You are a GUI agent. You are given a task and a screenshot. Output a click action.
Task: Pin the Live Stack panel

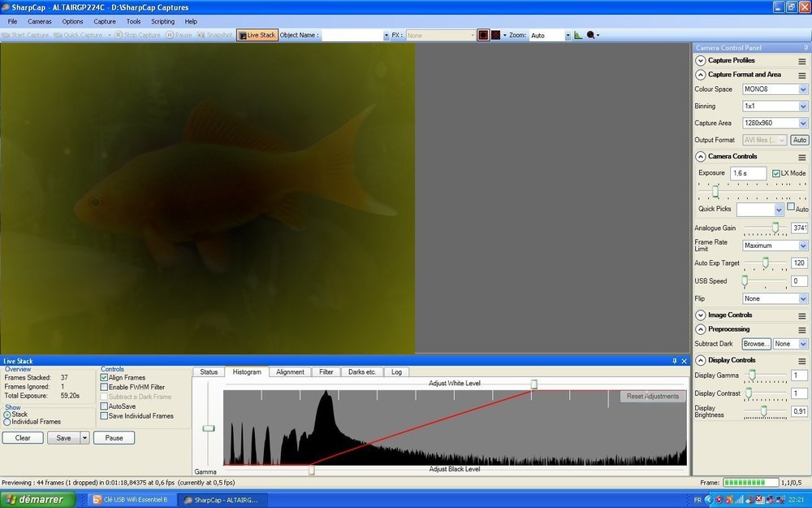click(674, 361)
